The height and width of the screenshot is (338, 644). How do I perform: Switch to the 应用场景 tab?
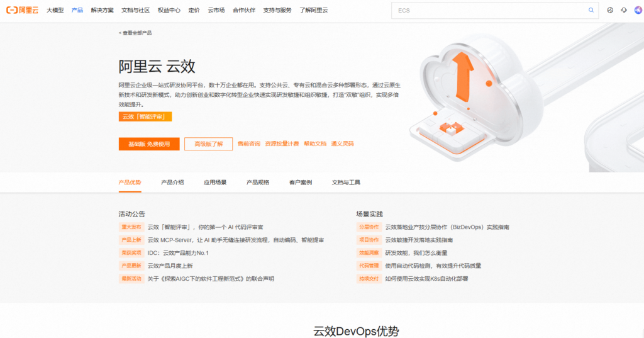tap(215, 183)
